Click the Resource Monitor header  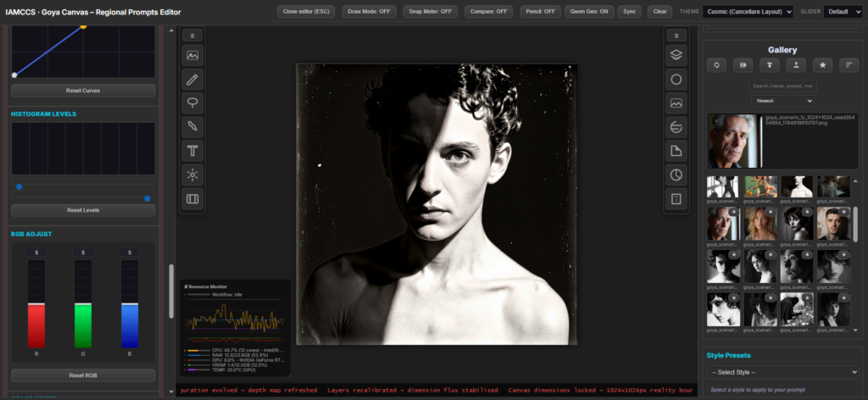point(205,286)
